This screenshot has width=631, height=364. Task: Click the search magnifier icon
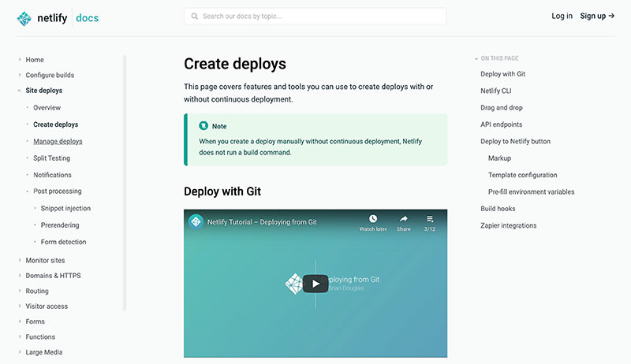pyautogui.click(x=194, y=16)
